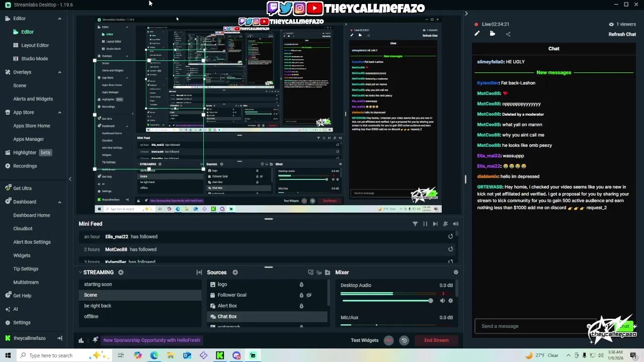Edit stream info pencil icon
644x362 pixels.
[x=477, y=34]
